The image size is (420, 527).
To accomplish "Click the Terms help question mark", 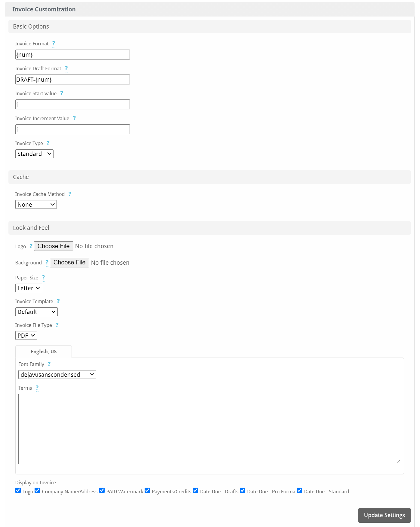I will [x=37, y=388].
